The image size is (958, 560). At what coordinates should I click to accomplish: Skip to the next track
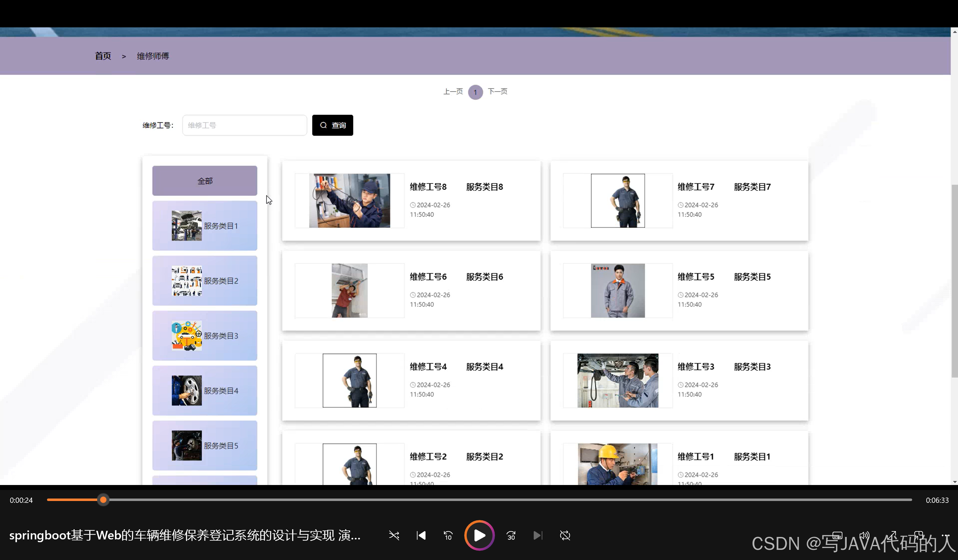pos(538,535)
